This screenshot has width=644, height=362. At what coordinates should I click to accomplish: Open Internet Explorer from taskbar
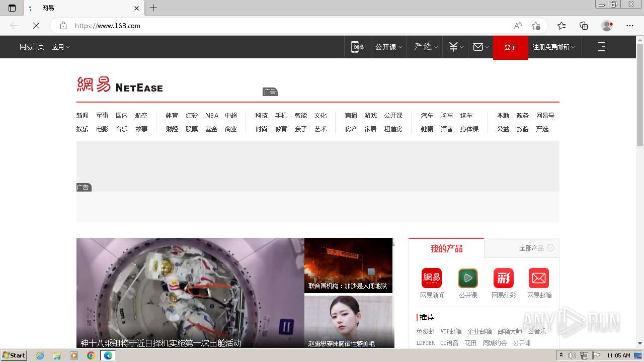(40, 355)
